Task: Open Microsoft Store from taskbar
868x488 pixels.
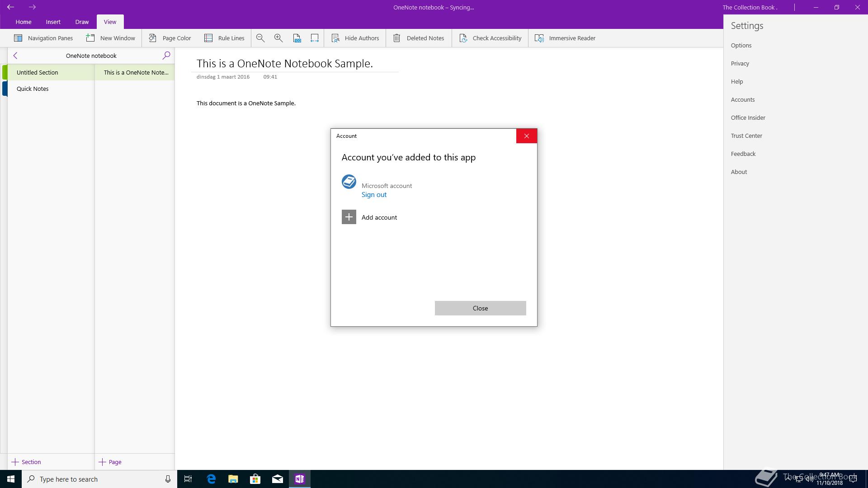Action: [255, 479]
